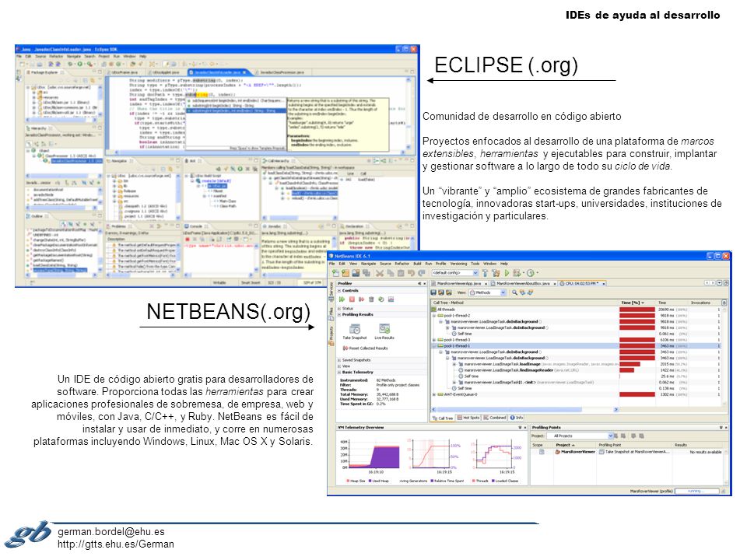747x560 pixels.
Task: Expand AWT-EventQueue-0 tree node
Action: (434, 394)
